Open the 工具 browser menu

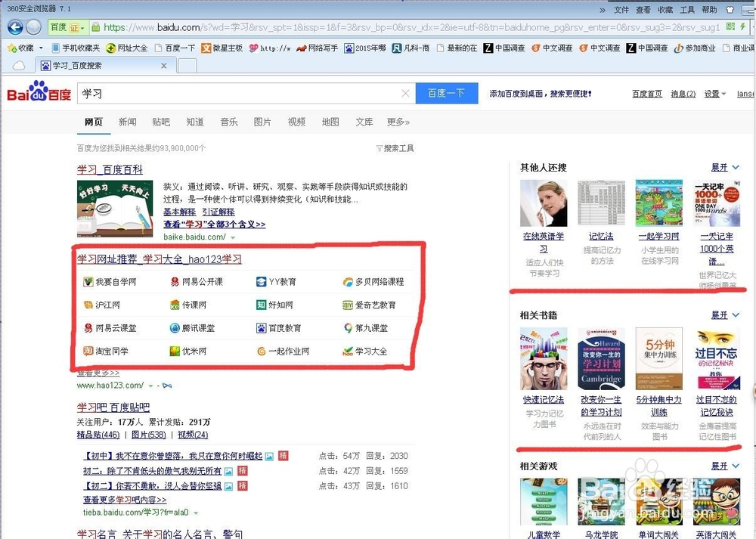(x=687, y=10)
